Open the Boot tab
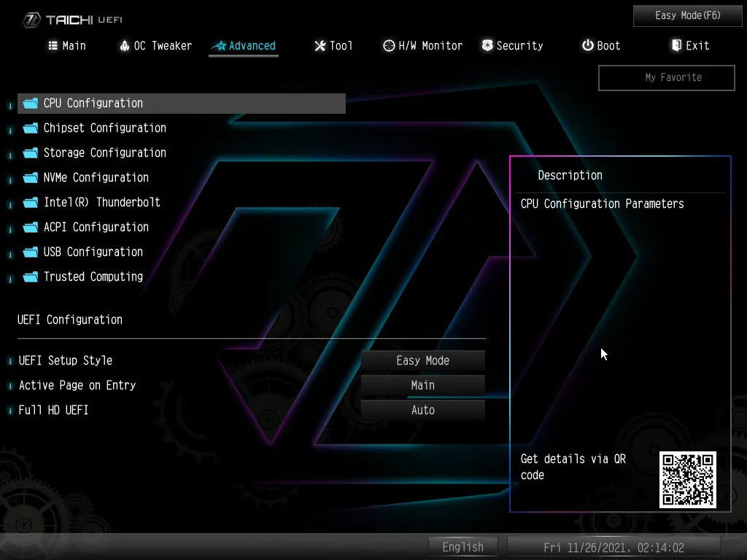This screenshot has width=747, height=560. click(601, 46)
